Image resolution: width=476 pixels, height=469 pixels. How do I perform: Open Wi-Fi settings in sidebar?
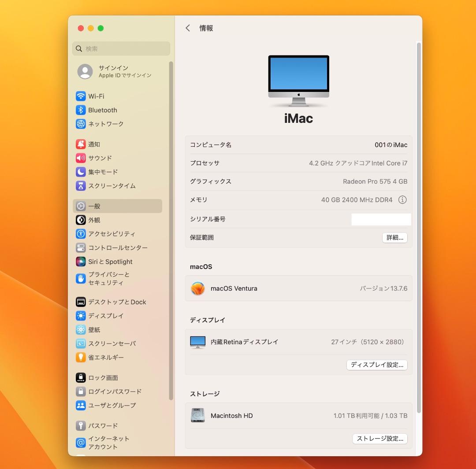click(96, 96)
